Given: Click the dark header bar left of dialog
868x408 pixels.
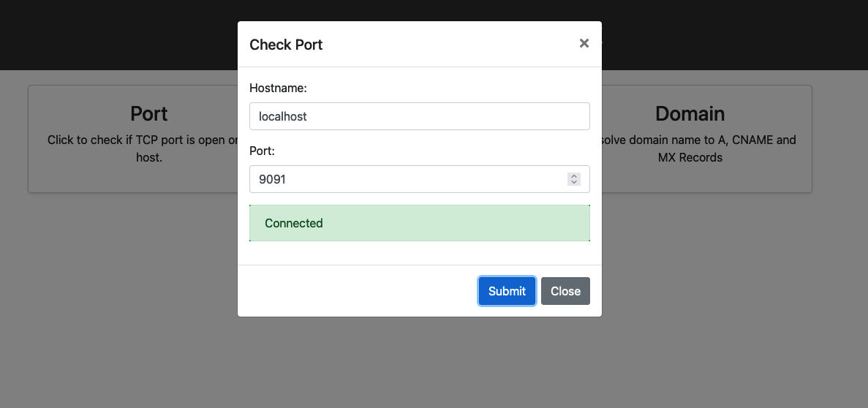Looking at the screenshot, I should coord(117,35).
